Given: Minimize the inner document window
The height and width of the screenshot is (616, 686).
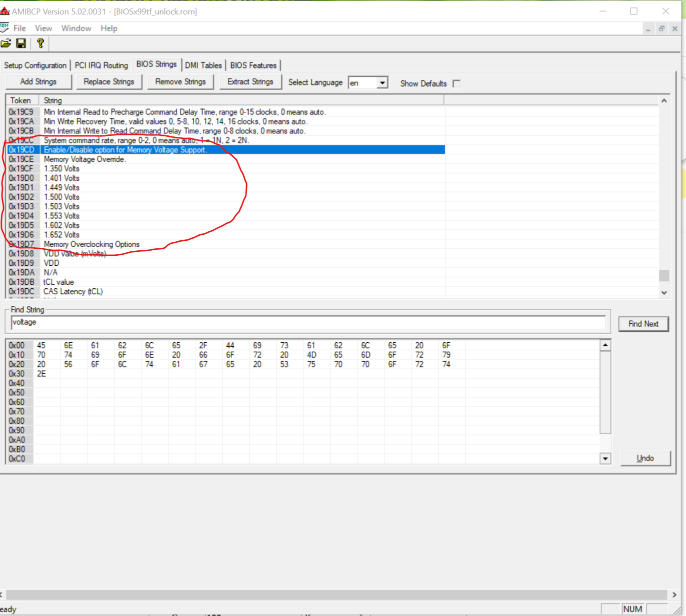Looking at the screenshot, I should [648, 29].
